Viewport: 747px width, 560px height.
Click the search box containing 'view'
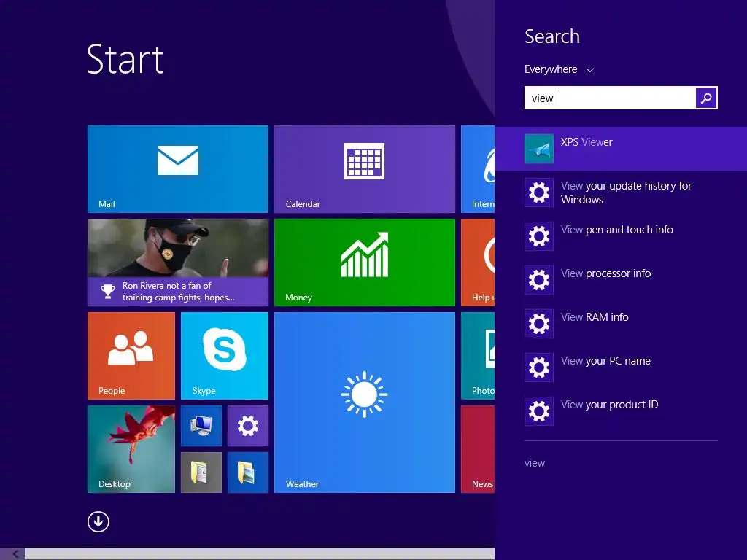coord(610,98)
